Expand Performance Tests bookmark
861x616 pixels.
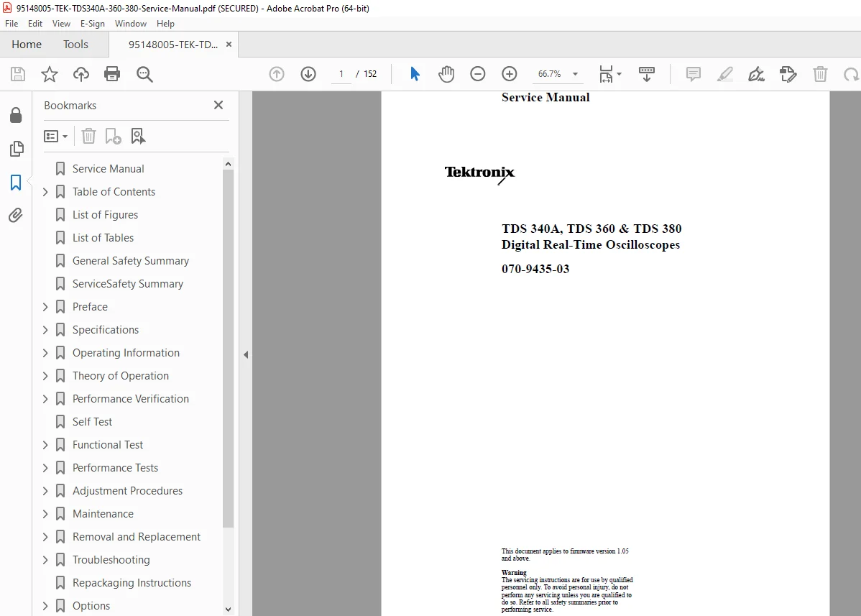[x=45, y=468]
